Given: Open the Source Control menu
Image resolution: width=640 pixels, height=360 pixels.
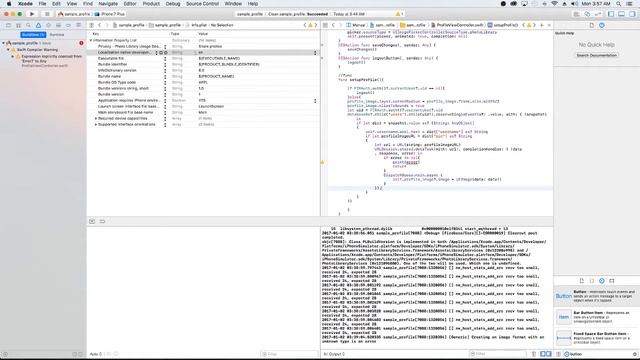Looking at the screenshot, I should click(x=202, y=4).
